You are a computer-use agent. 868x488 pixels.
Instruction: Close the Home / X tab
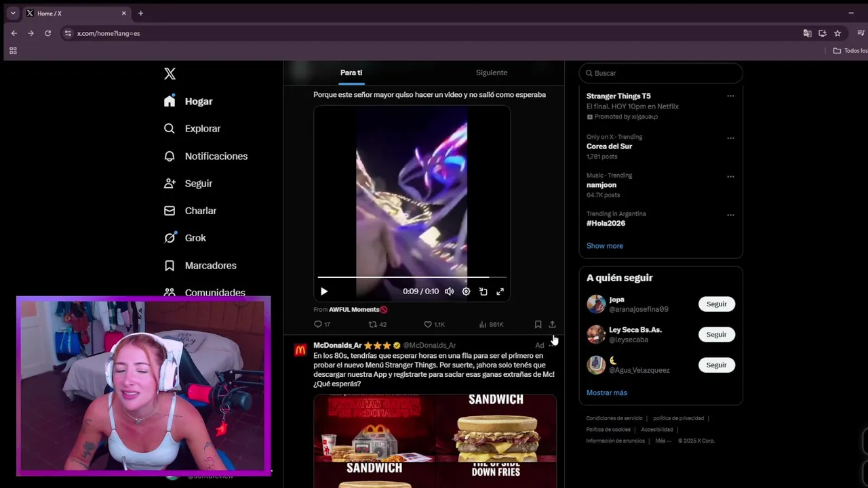[124, 14]
